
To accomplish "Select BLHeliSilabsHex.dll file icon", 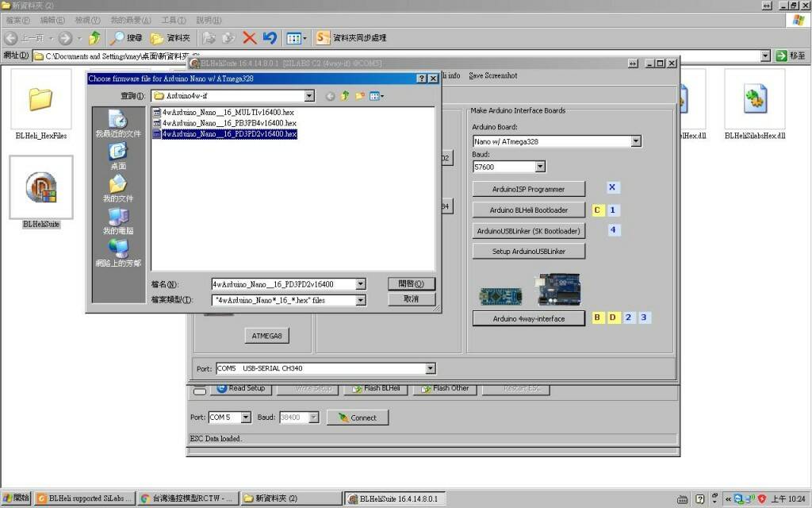I will click(x=755, y=106).
